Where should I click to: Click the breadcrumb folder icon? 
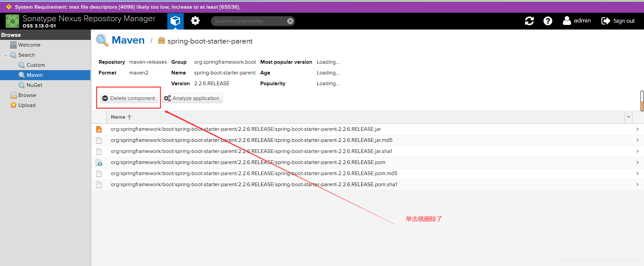[162, 41]
